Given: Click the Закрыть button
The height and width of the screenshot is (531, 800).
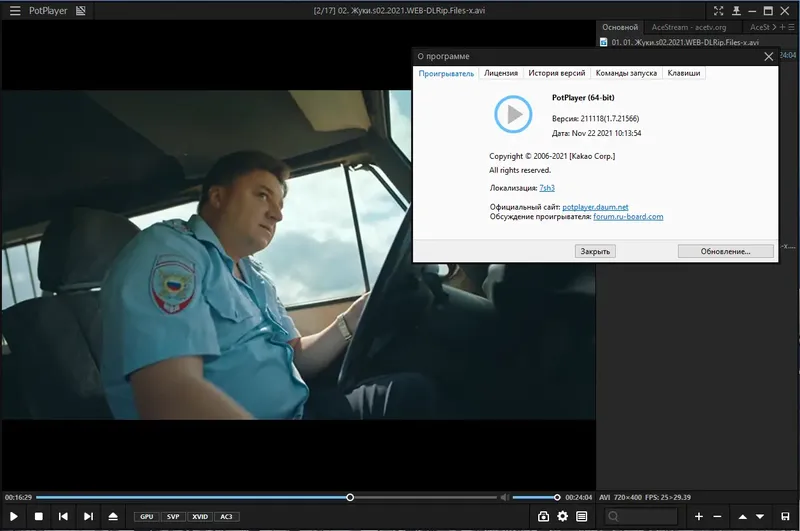Looking at the screenshot, I should (x=595, y=251).
